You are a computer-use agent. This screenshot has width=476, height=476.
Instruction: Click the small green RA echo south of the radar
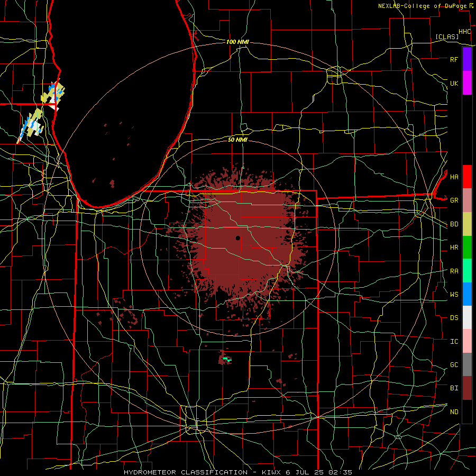tap(227, 360)
